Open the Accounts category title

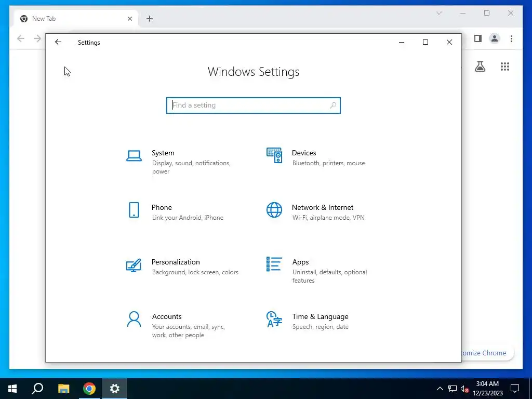pyautogui.click(x=167, y=317)
